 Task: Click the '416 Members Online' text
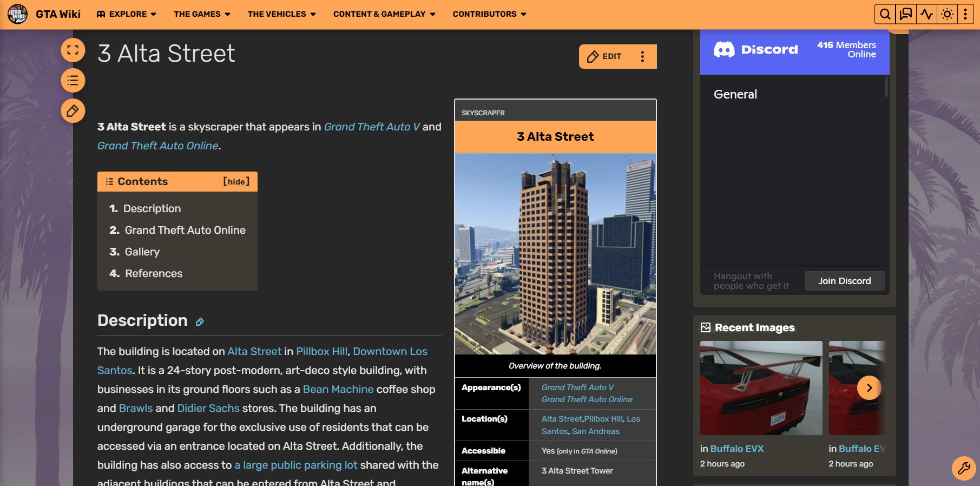[847, 50]
